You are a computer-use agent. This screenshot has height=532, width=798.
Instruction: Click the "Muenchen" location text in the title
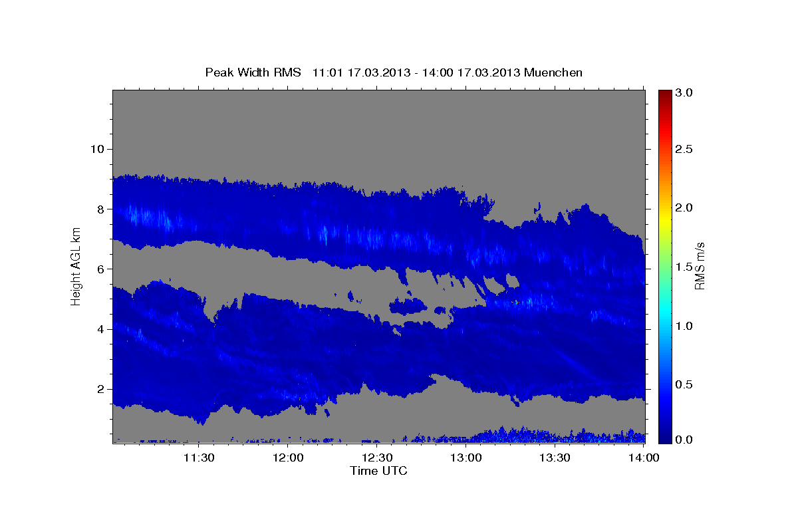[x=553, y=72]
